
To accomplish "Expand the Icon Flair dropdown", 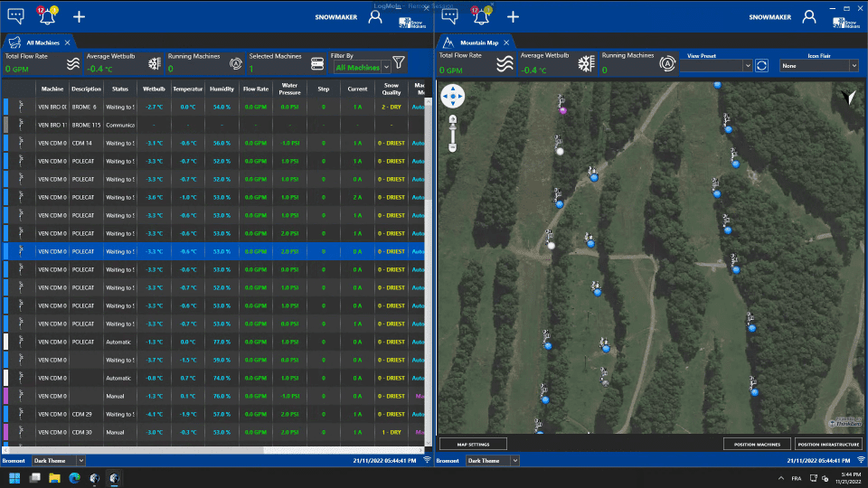I will point(853,66).
